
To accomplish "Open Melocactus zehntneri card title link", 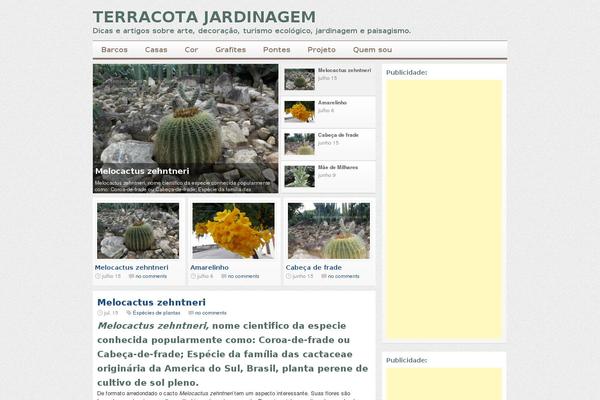I will (x=131, y=268).
